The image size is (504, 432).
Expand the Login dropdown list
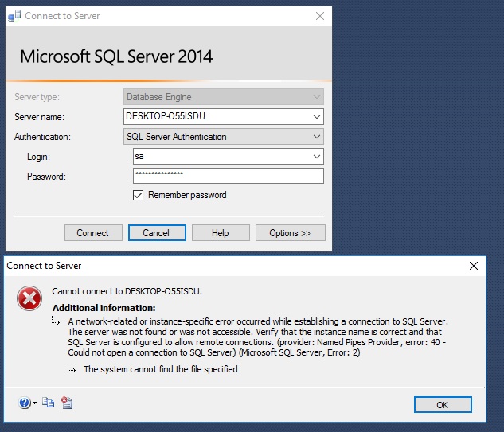tap(317, 157)
